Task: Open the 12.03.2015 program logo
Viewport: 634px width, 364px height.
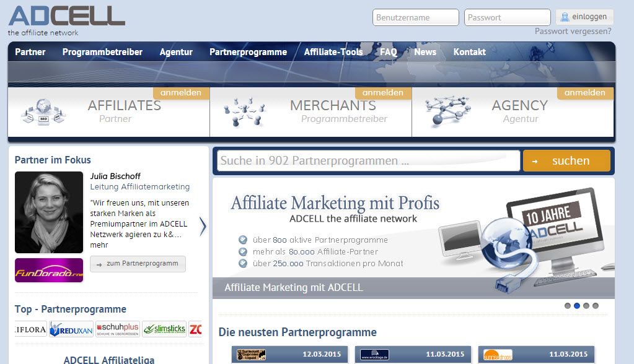Action: pos(251,355)
